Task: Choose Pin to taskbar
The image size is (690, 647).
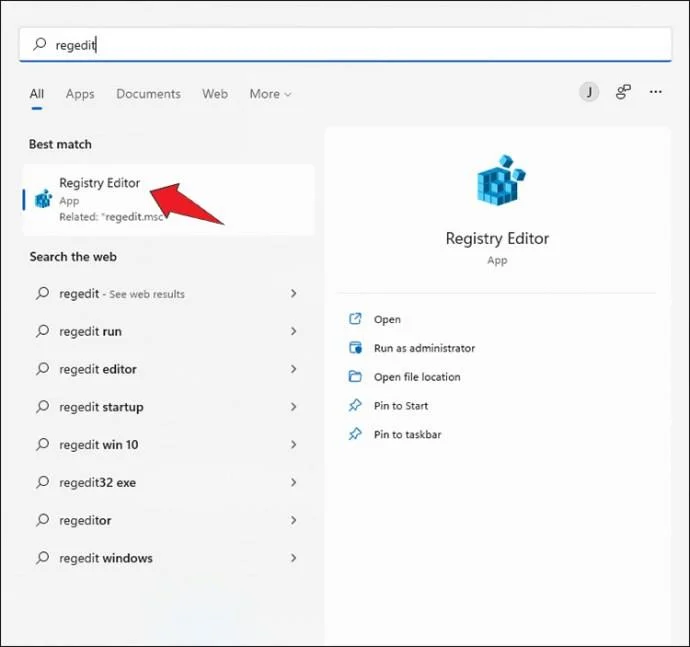Action: 407,434
